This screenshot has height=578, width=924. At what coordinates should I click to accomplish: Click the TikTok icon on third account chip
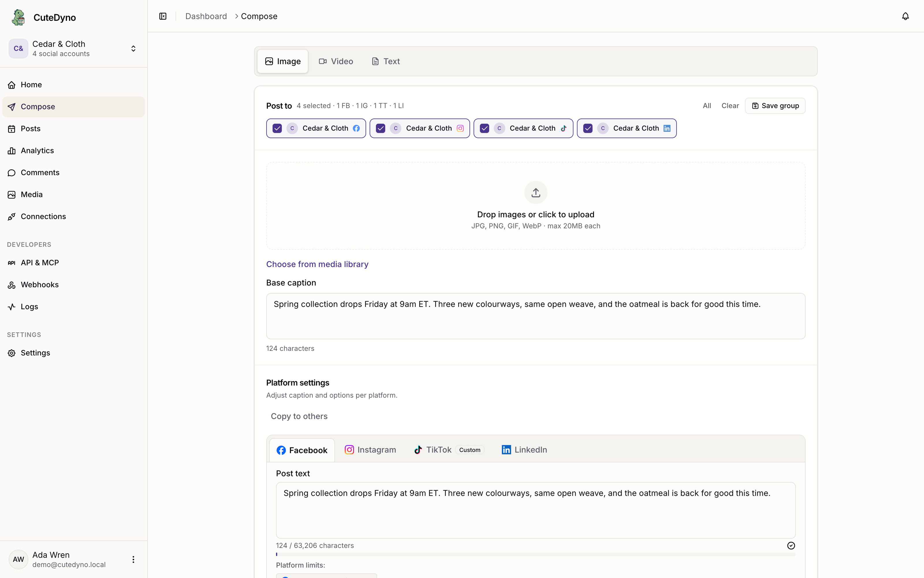click(564, 128)
